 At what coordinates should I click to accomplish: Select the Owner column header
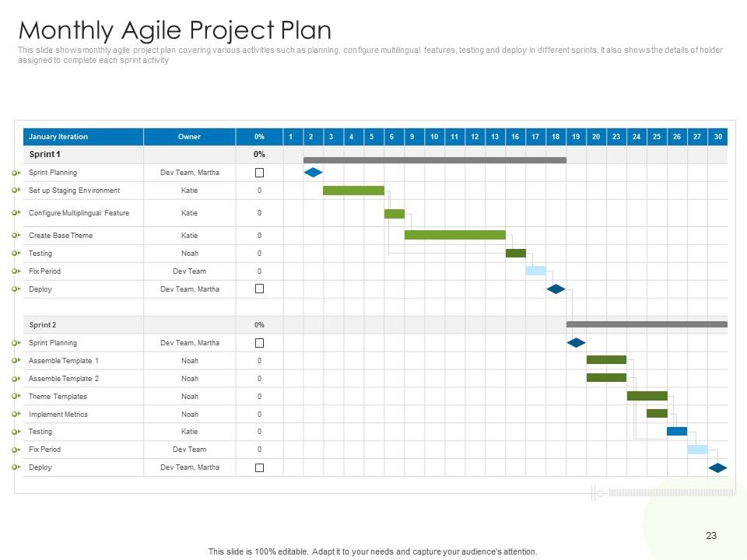pos(189,137)
